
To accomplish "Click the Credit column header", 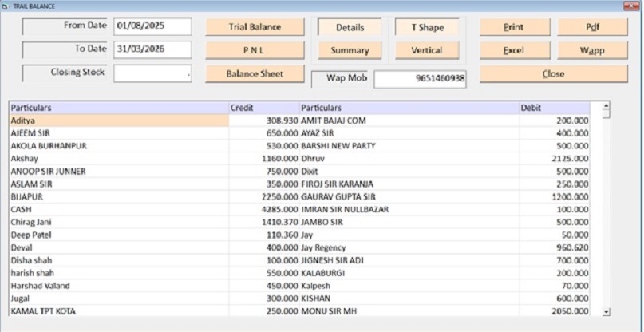I will (264, 108).
